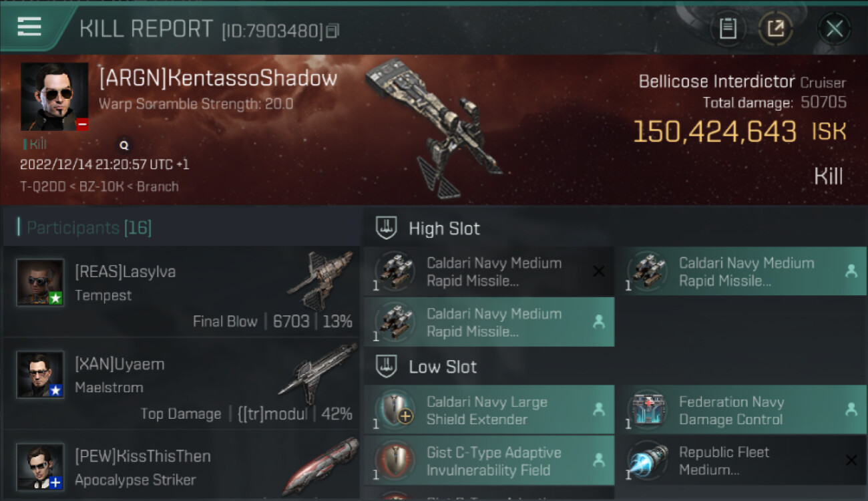Screen dimensions: 868x501
Task: Close the kill report window
Action: click(x=834, y=29)
